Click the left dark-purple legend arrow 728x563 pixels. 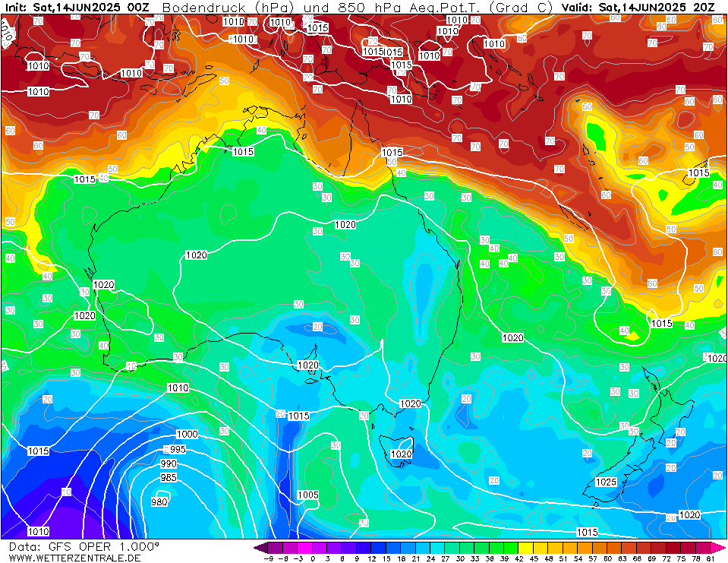(260, 547)
